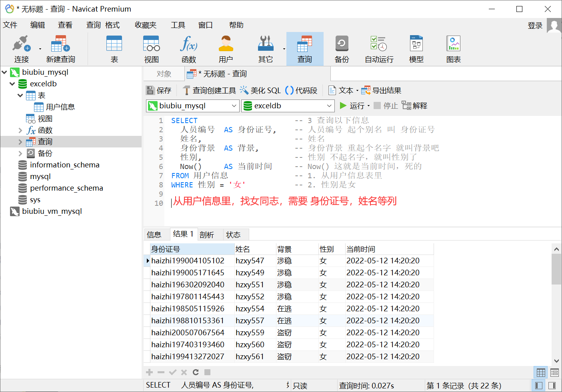Switch to the 对象 tab
562x392 pixels.
coord(164,74)
